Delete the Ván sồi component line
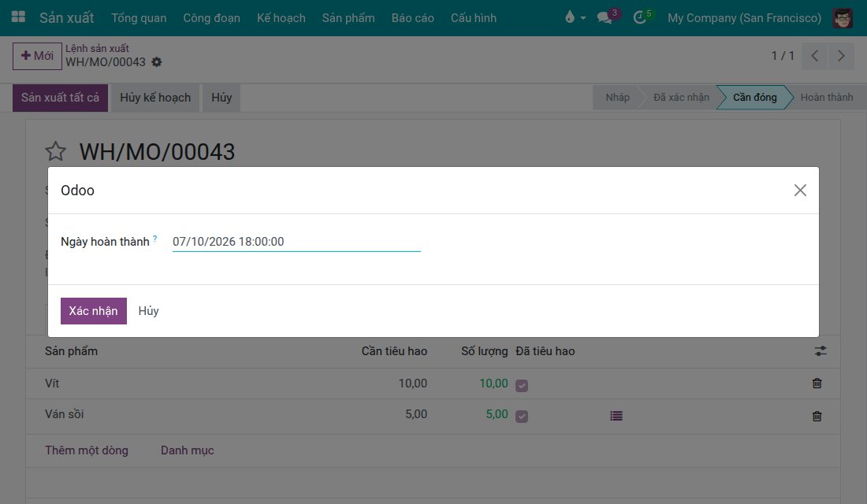Screen dimensions: 867x504 817,416
